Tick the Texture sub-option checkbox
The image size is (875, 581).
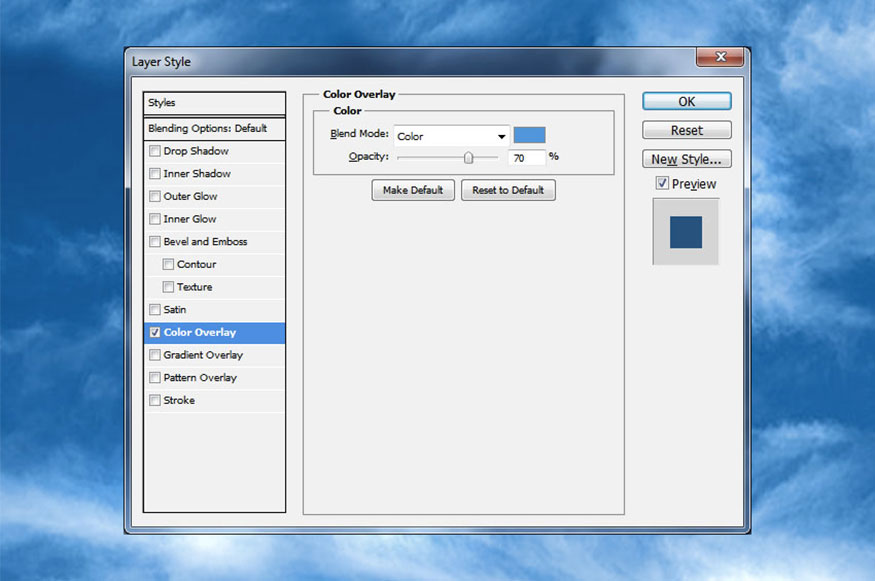pyautogui.click(x=168, y=287)
